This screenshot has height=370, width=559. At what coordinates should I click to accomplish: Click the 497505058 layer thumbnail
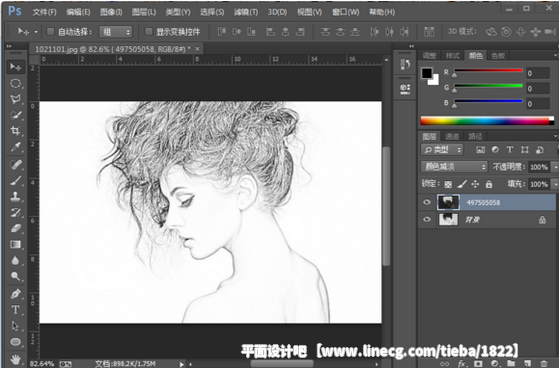tap(448, 202)
